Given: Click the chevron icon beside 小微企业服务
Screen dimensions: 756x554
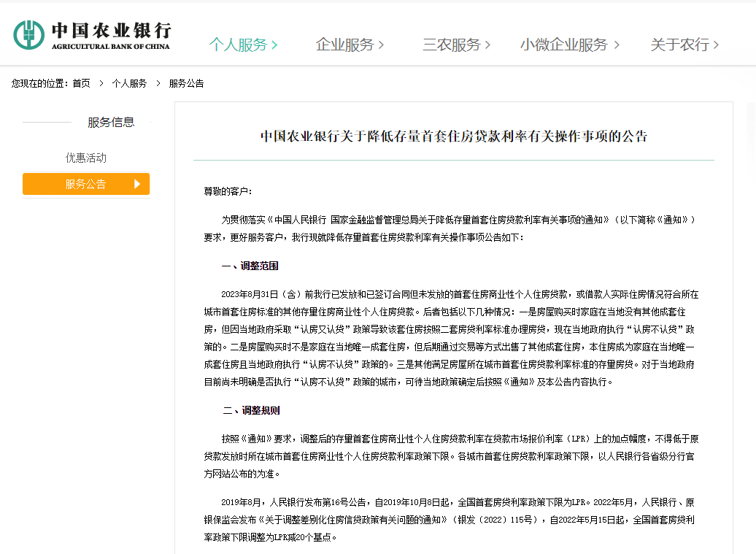Looking at the screenshot, I should (x=618, y=45).
